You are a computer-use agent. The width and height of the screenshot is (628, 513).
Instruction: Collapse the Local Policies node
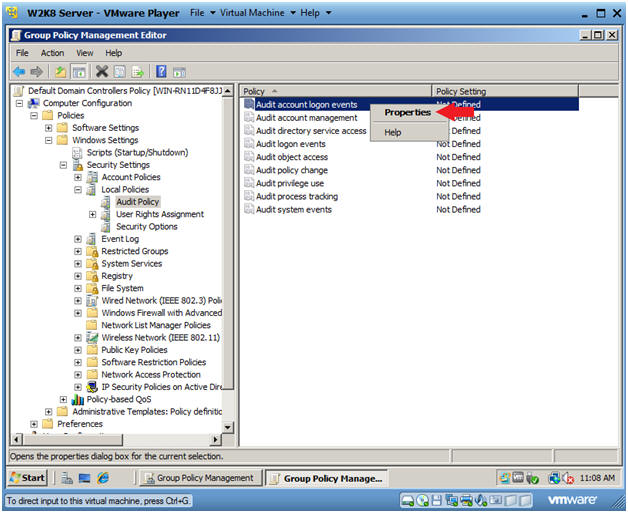pos(78,190)
